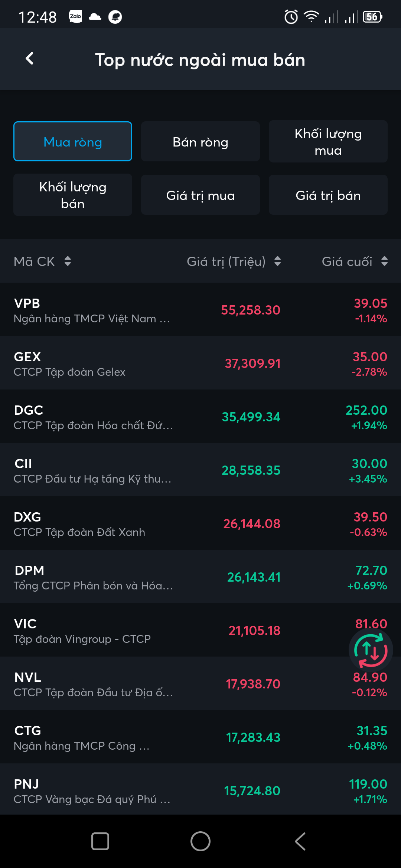This screenshot has height=868, width=401.
Task: Choose Khối lượng bán filter button
Action: coord(73,195)
